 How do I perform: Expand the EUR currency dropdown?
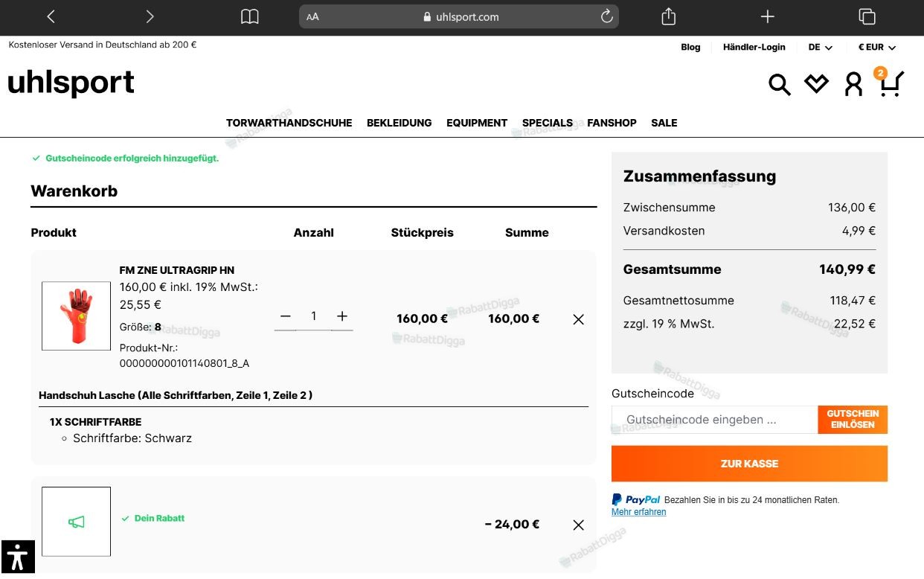877,47
